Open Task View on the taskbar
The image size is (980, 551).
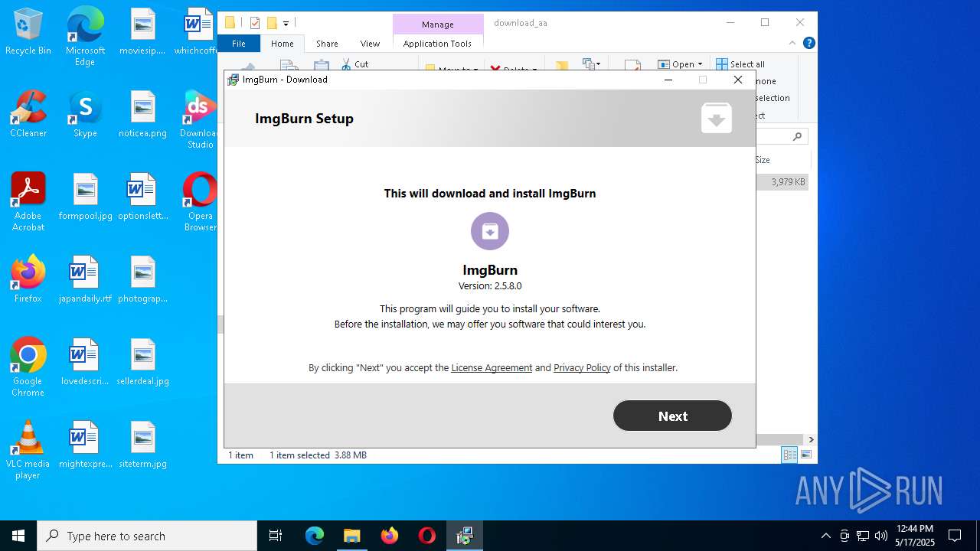(276, 536)
